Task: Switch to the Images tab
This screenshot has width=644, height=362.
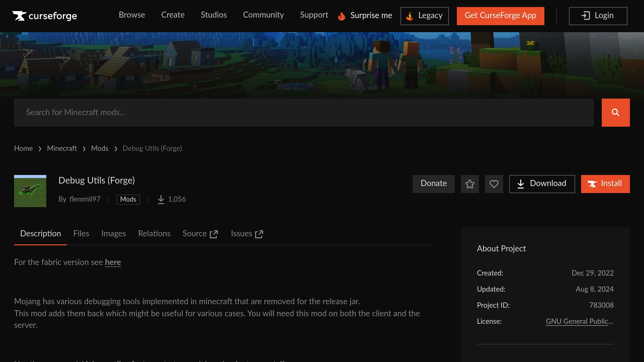Action: tap(113, 233)
